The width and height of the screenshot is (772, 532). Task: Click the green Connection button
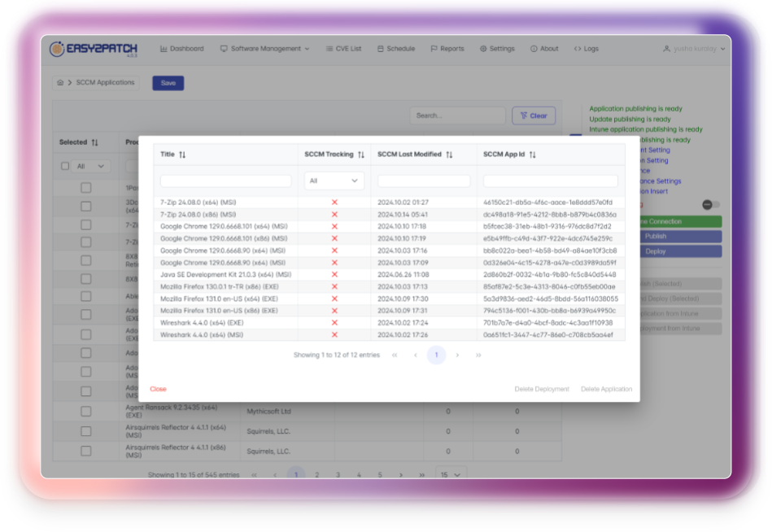pyautogui.click(x=681, y=221)
